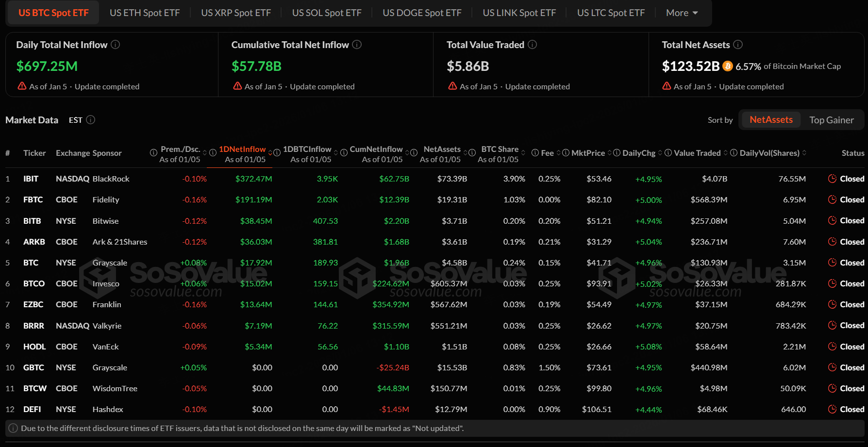This screenshot has height=447, width=868.
Task: Open the More dropdown menu
Action: [682, 13]
